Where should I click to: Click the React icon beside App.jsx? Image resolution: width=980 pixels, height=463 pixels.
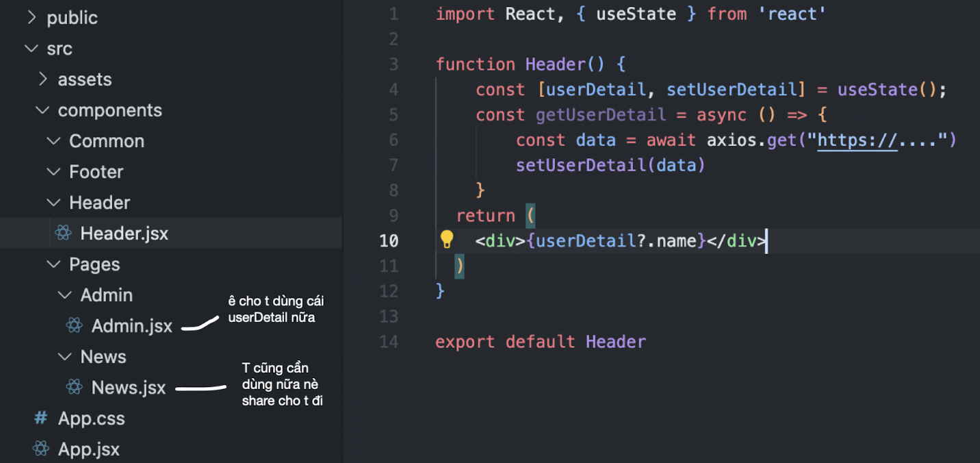tap(41, 449)
